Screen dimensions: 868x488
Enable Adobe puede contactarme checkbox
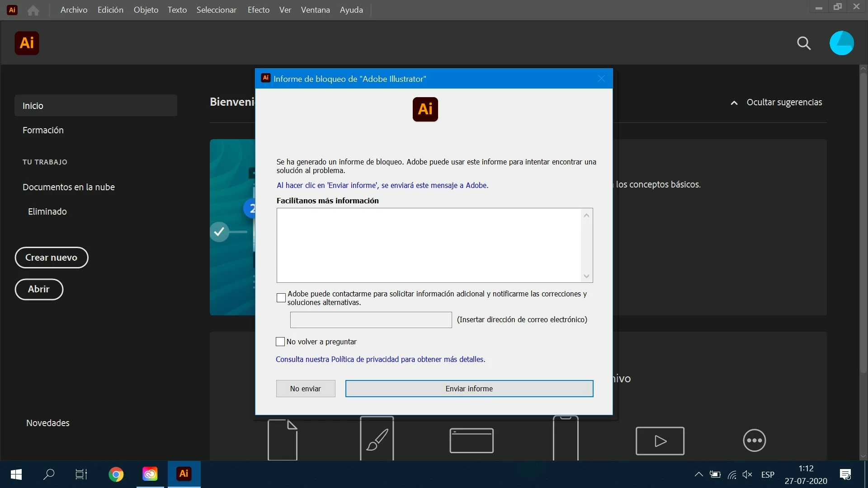pos(281,298)
